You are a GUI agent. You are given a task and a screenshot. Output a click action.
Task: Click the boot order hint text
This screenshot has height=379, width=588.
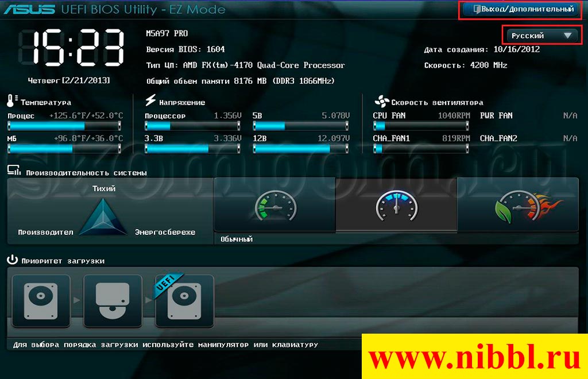[x=165, y=345]
